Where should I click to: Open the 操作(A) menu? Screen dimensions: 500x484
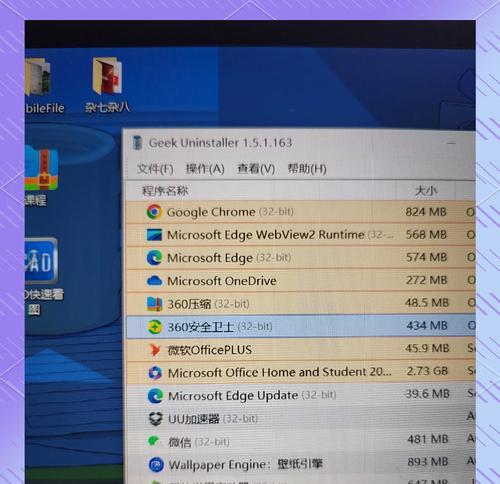[x=205, y=169]
